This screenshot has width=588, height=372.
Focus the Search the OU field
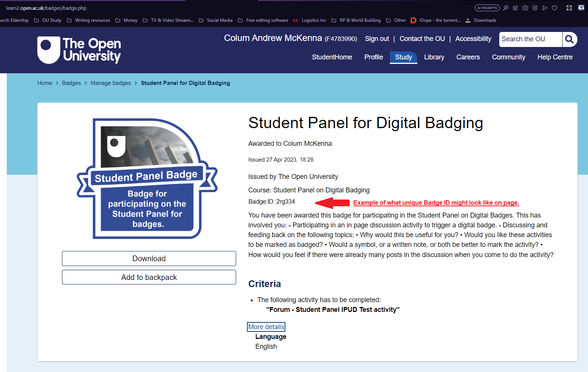tap(530, 39)
